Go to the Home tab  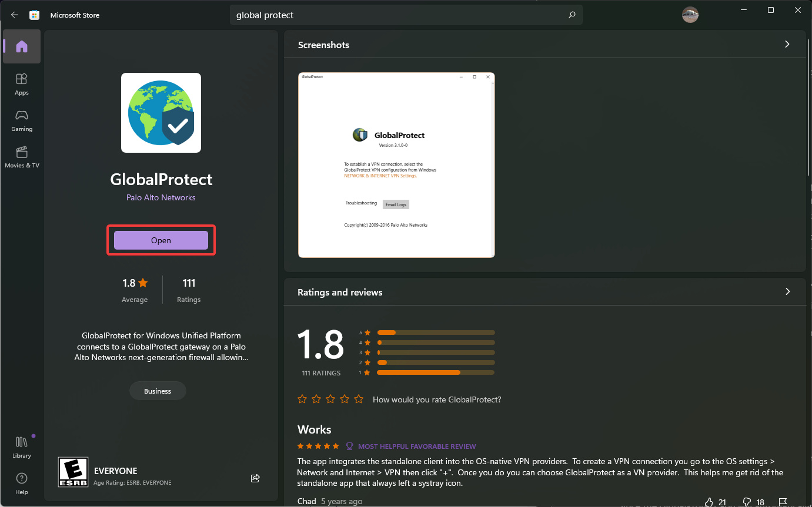(x=22, y=46)
